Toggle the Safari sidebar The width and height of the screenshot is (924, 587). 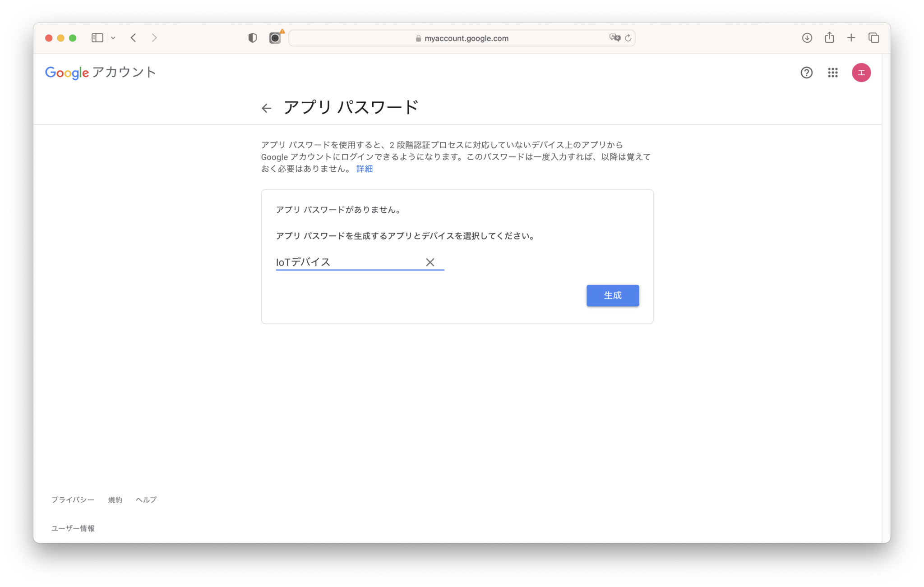pyautogui.click(x=97, y=38)
